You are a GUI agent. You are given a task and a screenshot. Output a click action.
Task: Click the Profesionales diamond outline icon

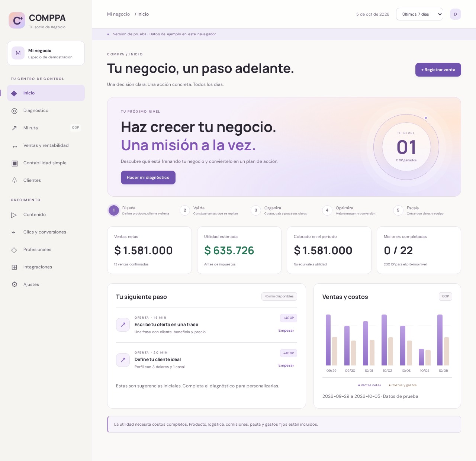coord(14,250)
